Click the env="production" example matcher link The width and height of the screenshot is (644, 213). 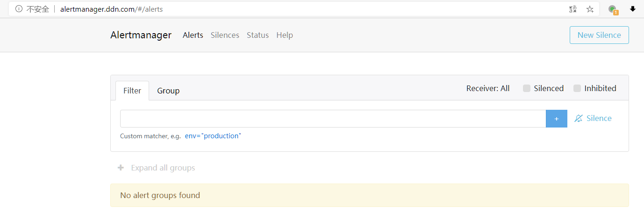[x=213, y=136]
